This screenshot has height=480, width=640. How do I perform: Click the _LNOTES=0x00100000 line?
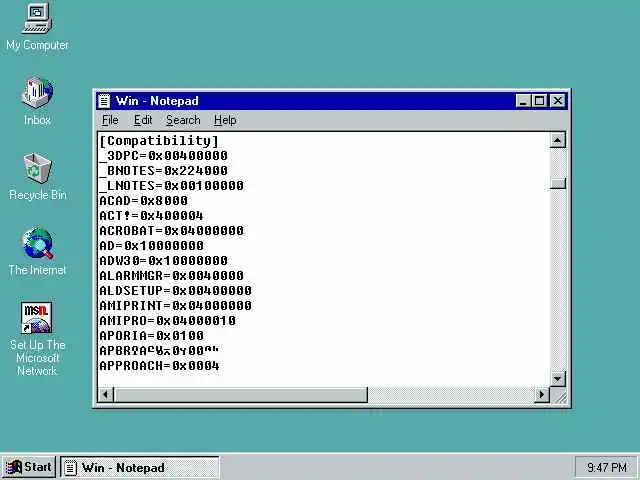tap(171, 186)
